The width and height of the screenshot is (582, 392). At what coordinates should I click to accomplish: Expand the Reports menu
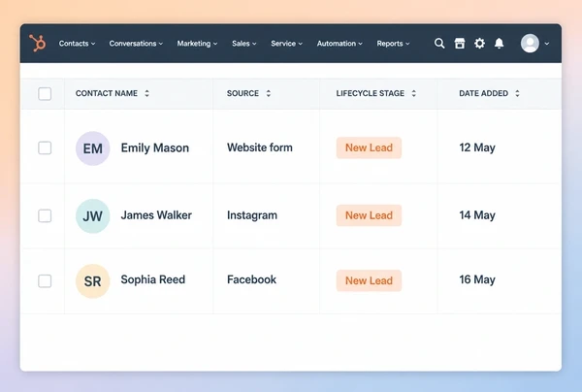click(393, 44)
